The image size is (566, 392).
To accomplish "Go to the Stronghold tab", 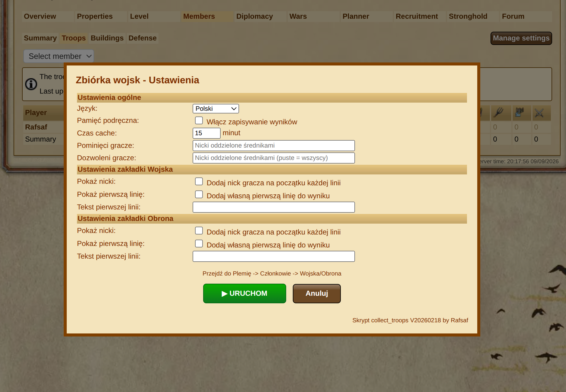I will (x=468, y=16).
